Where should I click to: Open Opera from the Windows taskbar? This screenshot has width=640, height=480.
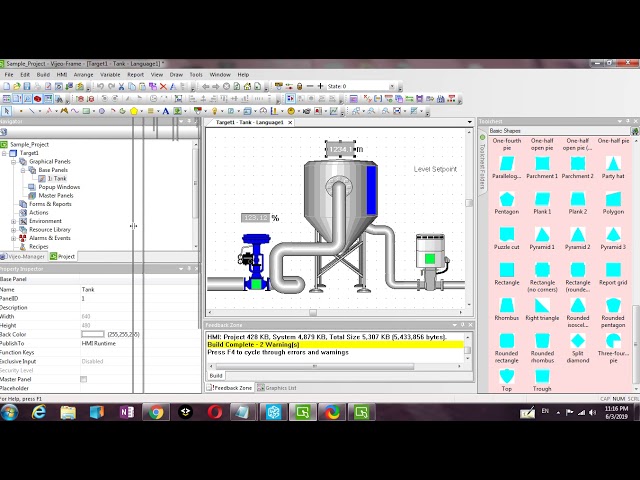215,412
